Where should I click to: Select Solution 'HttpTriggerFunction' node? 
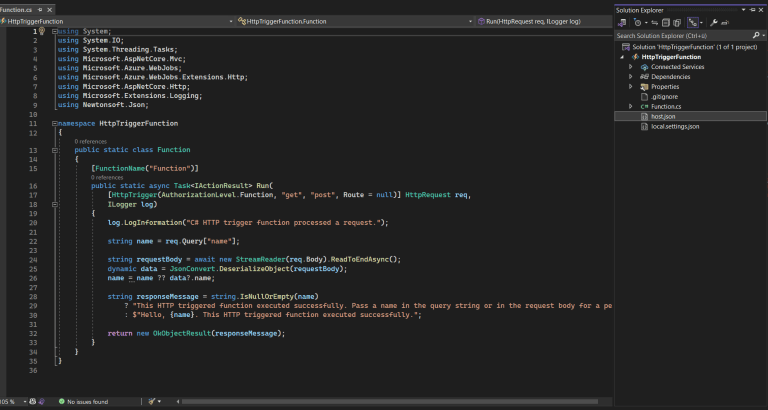(695, 47)
